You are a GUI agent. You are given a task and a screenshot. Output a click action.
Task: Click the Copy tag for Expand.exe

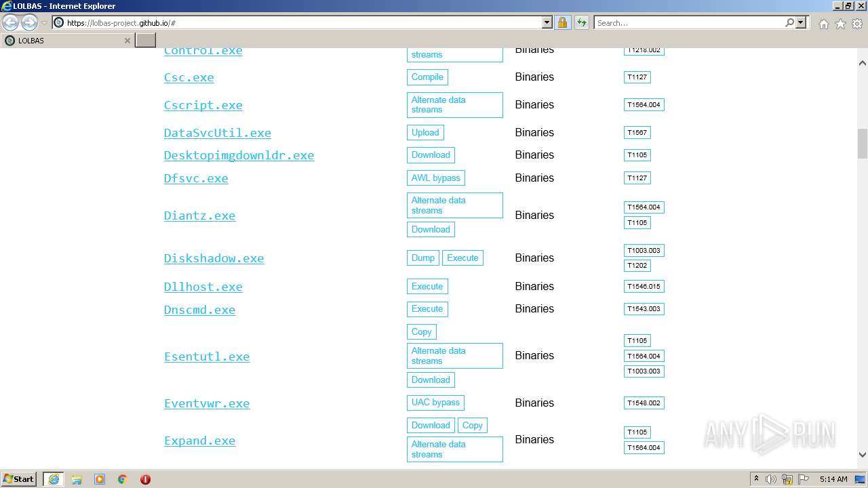[x=473, y=426]
